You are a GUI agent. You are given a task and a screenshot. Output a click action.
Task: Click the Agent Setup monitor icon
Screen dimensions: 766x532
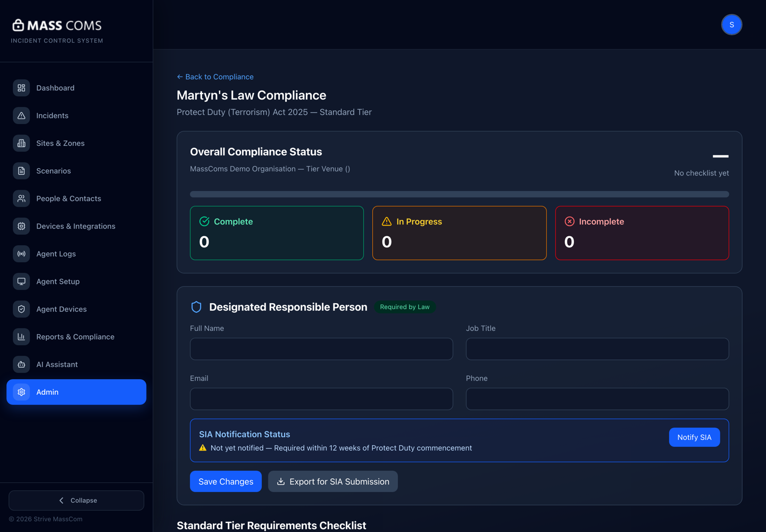21,281
